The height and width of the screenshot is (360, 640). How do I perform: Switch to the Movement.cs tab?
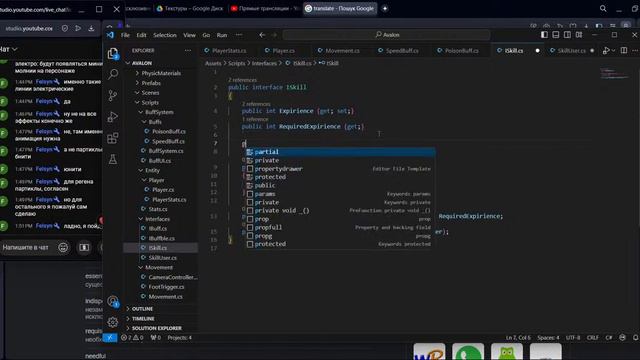pos(342,51)
